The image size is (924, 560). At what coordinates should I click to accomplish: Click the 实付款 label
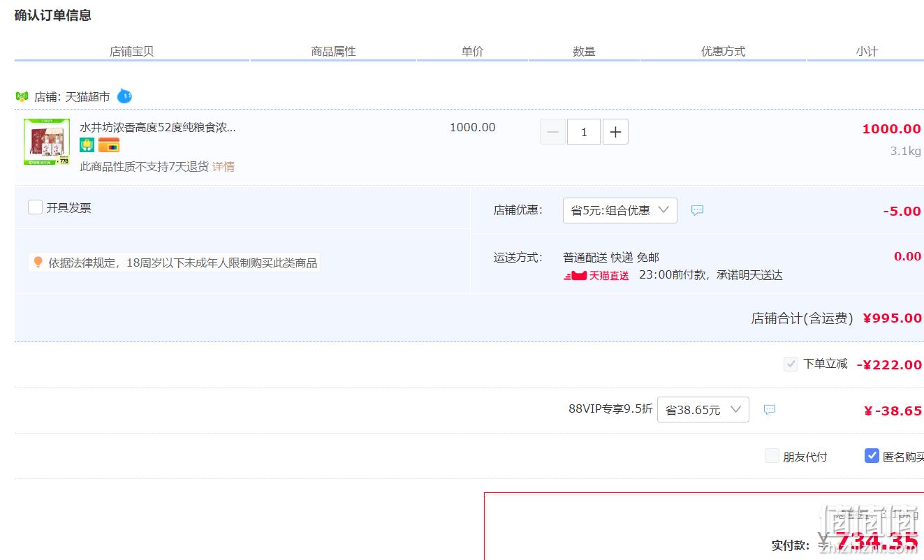click(791, 545)
